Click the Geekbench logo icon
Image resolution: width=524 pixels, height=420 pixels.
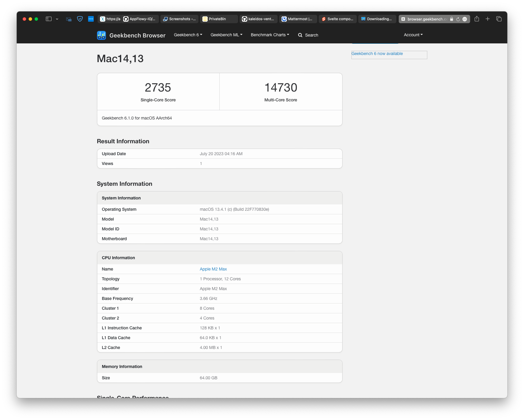pos(101,35)
